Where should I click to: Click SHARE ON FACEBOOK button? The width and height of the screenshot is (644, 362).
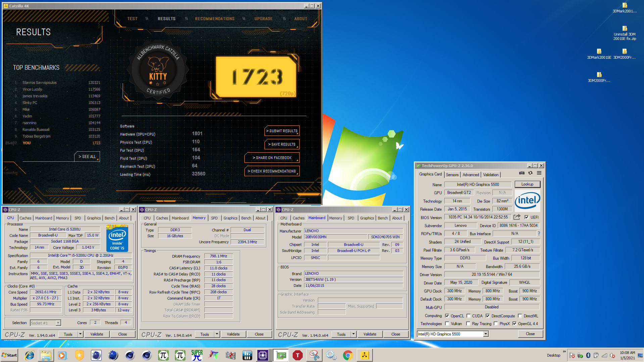[x=272, y=158]
